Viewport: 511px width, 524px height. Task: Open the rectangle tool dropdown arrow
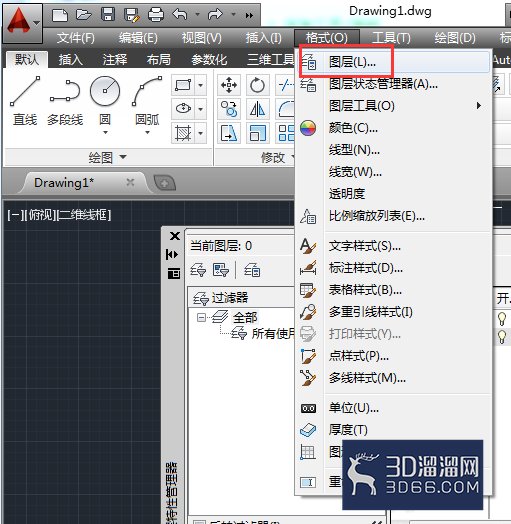tap(201, 85)
